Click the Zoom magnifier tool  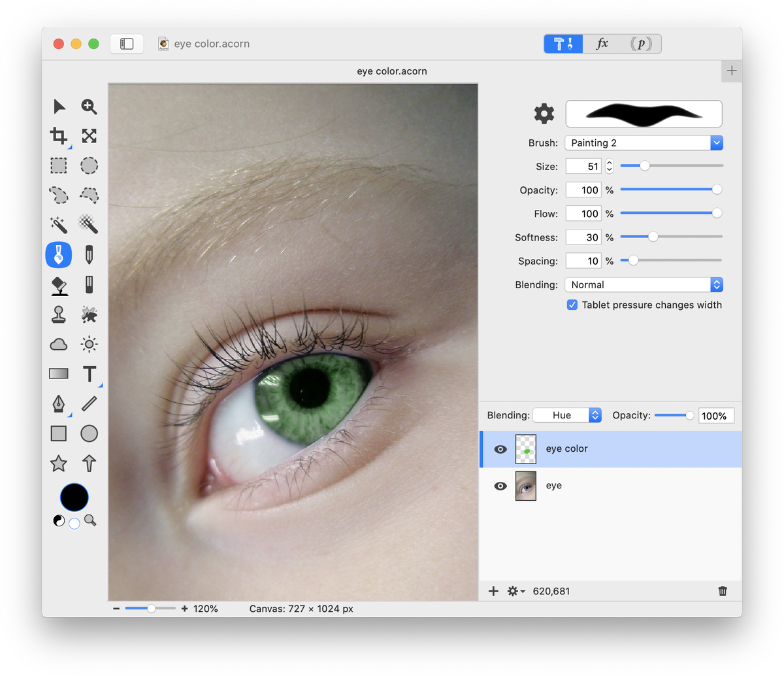coord(90,107)
